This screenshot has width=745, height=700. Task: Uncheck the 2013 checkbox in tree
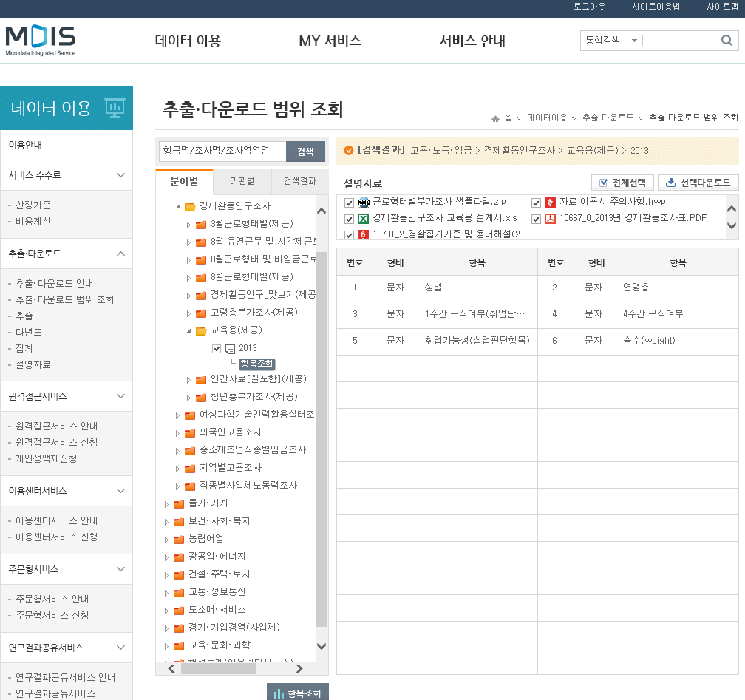point(217,349)
